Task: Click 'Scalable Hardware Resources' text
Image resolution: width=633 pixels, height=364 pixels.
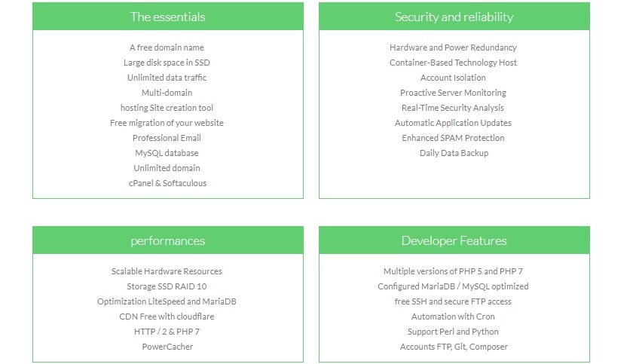Action: pos(167,271)
